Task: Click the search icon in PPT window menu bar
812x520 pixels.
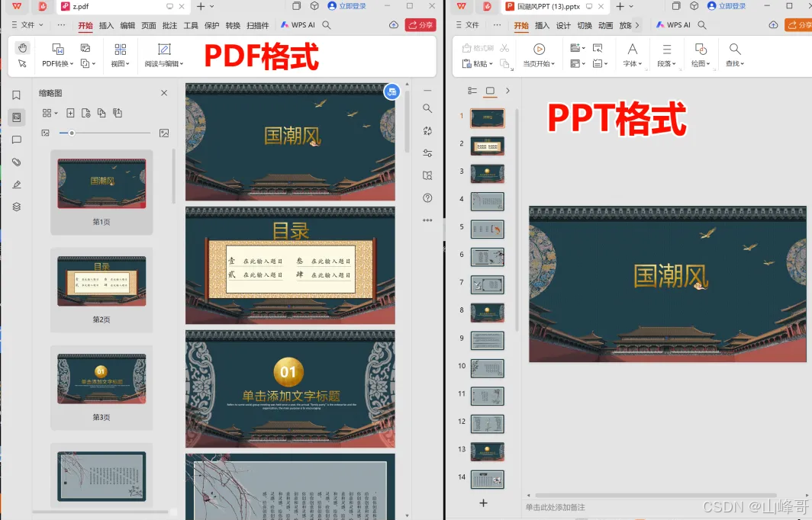Action: click(x=701, y=25)
